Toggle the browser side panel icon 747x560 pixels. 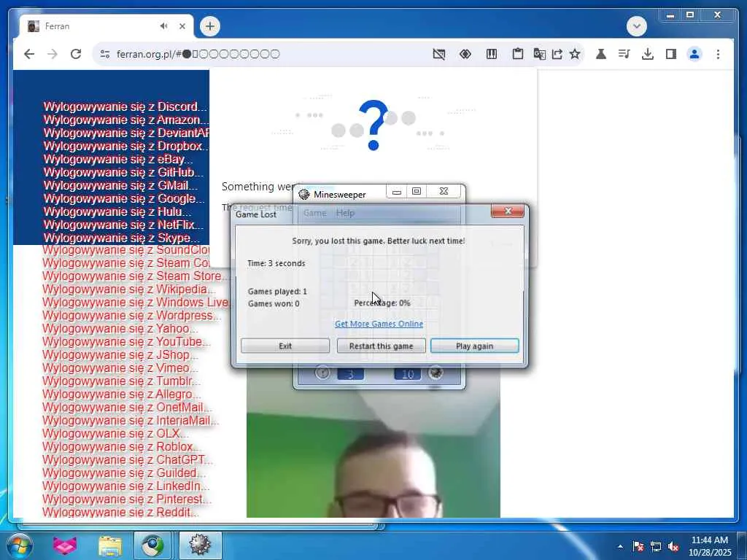tap(671, 54)
